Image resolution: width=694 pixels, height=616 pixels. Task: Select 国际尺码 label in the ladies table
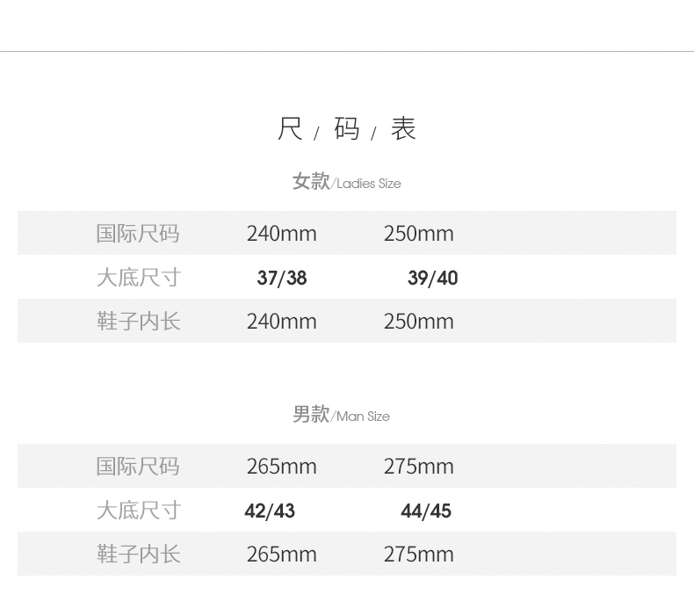click(x=138, y=234)
